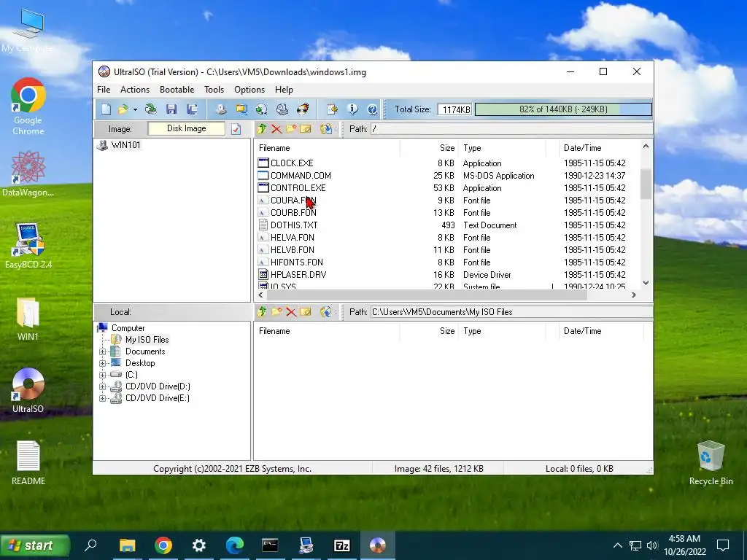Click the Disk Image bootable type button
The image size is (747, 560).
click(x=186, y=128)
